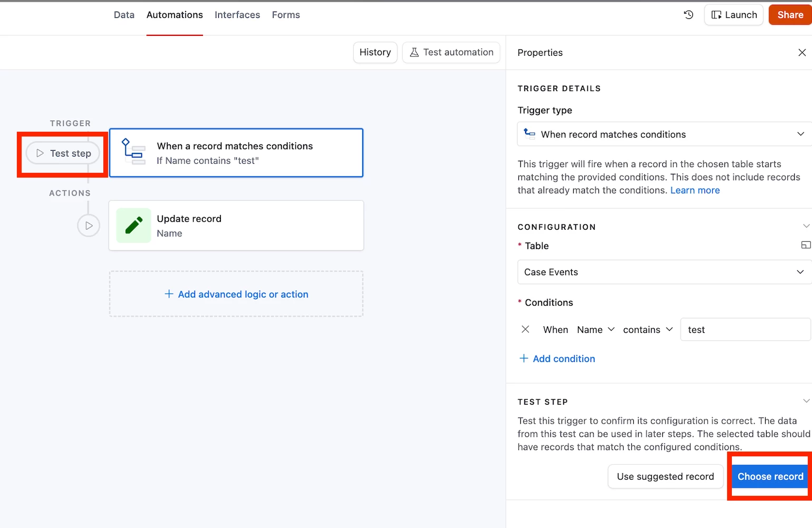
Task: Open the Case Events table dropdown
Action: click(x=664, y=272)
